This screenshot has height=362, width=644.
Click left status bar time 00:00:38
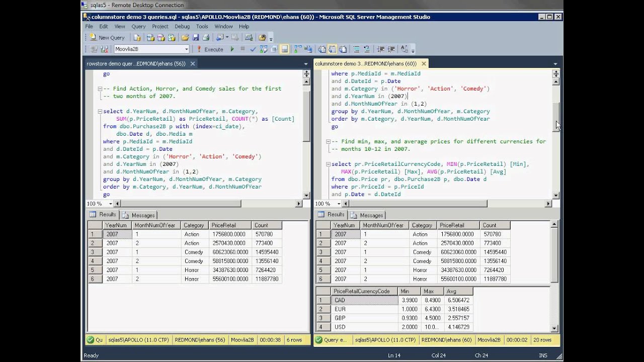[x=271, y=340]
